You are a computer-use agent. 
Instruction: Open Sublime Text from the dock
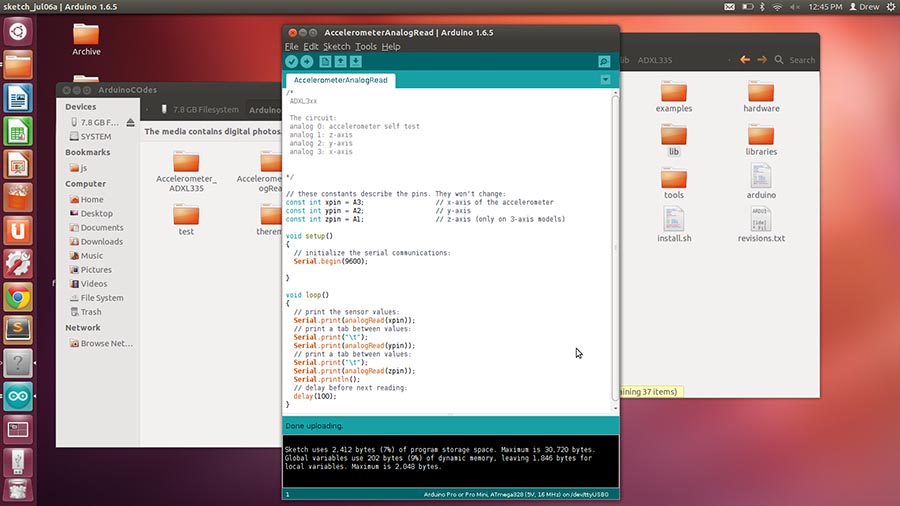pos(18,330)
